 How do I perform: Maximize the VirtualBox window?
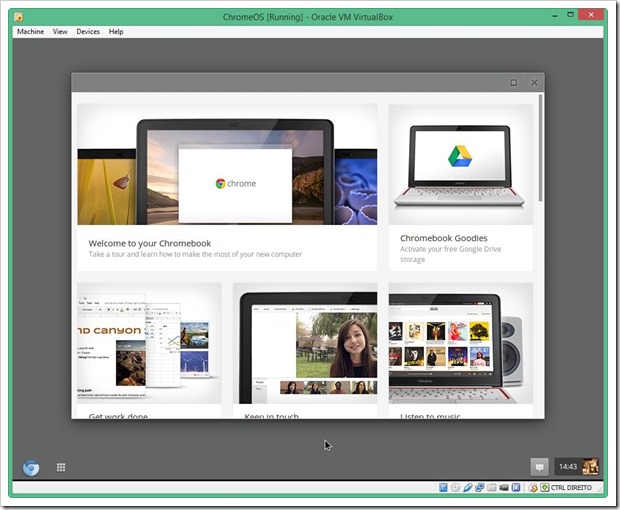[x=570, y=15]
